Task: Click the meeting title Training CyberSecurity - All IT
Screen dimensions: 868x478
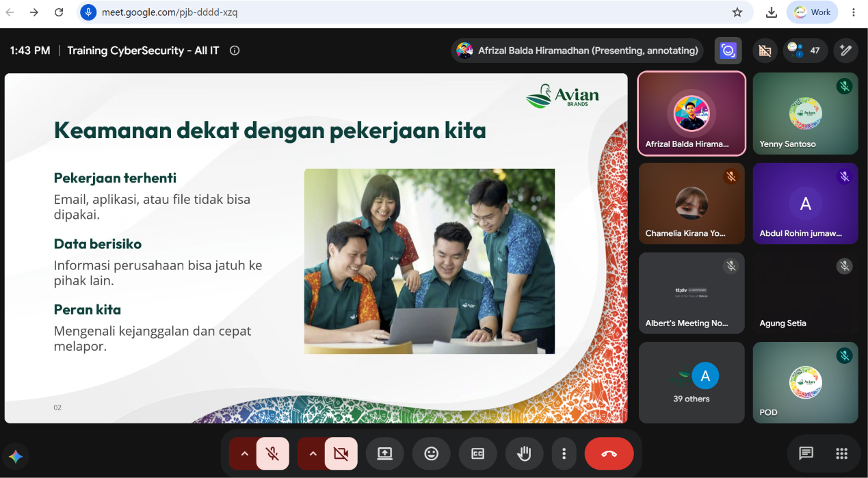Action: (143, 50)
